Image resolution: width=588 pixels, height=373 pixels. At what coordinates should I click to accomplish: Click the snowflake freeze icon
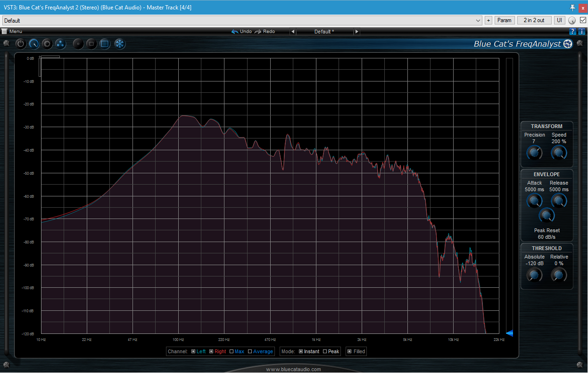(x=120, y=44)
